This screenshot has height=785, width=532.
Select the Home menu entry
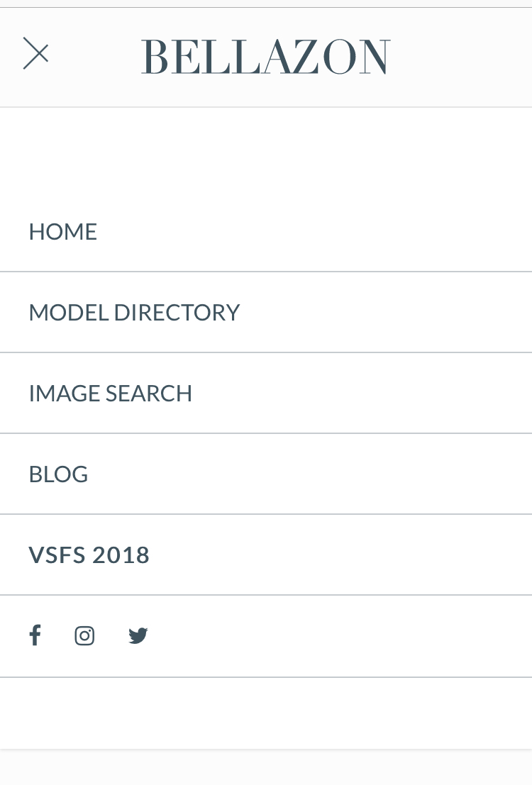click(x=63, y=232)
